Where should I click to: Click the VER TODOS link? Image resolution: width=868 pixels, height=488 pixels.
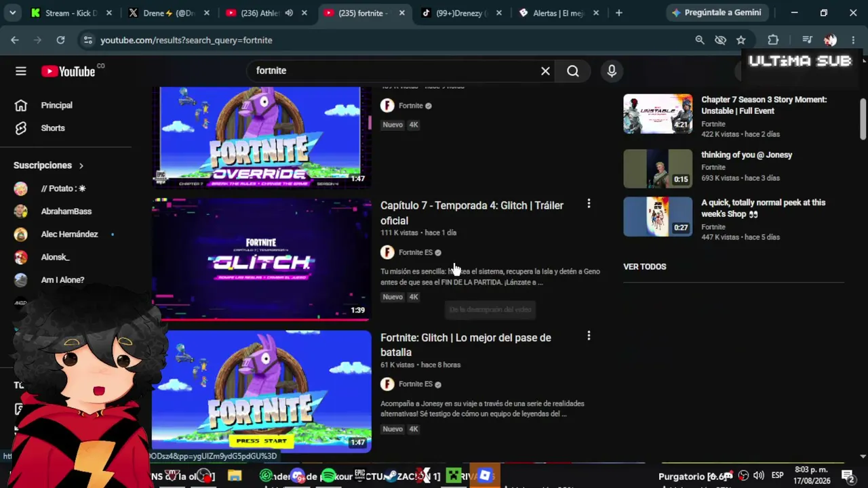[x=645, y=266]
